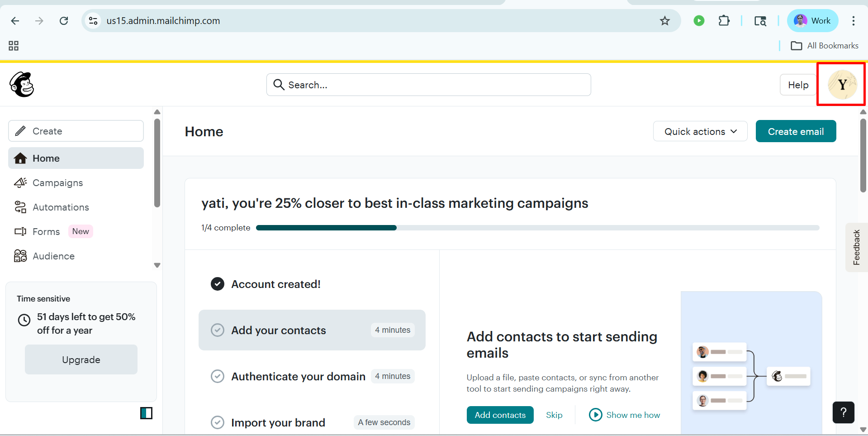Click the Create button in sidebar

click(76, 131)
